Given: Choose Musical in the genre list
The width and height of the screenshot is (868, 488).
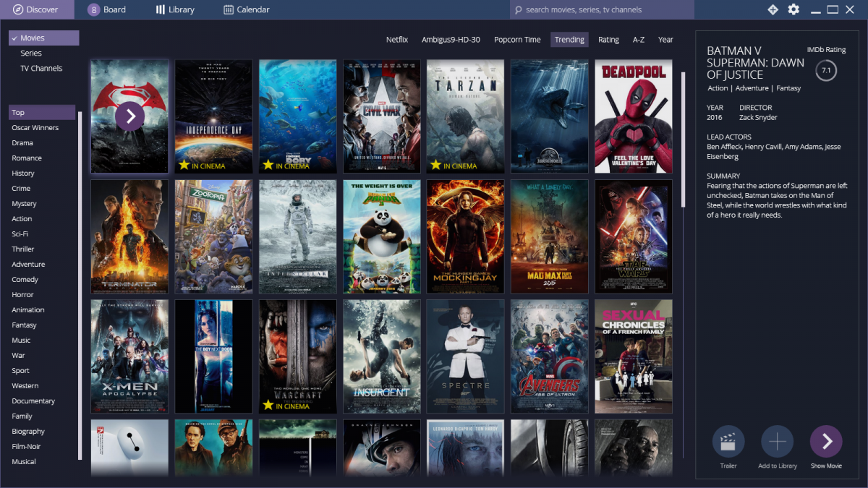Looking at the screenshot, I should click(x=24, y=461).
